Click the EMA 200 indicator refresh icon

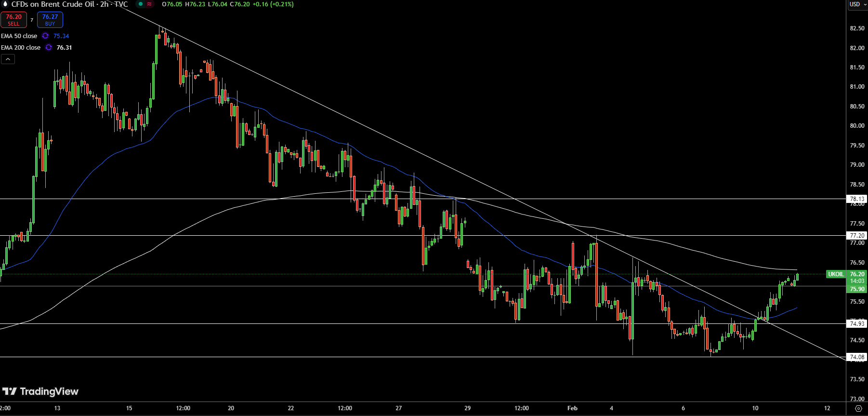coord(49,47)
